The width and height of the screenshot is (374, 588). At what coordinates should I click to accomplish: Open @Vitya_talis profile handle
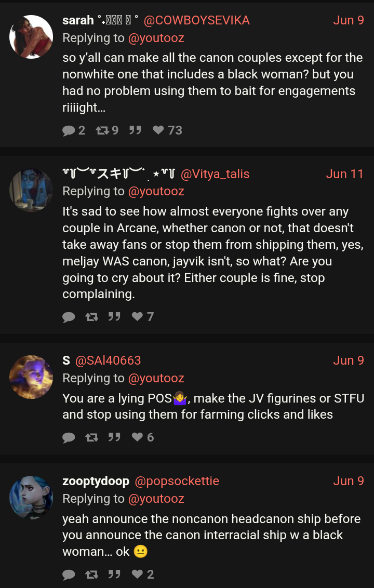(215, 174)
